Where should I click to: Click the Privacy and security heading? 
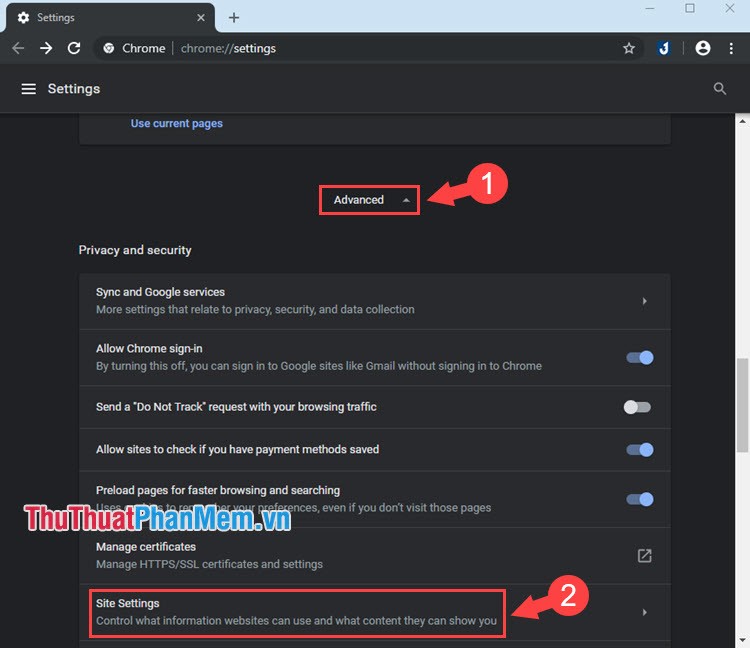135,250
